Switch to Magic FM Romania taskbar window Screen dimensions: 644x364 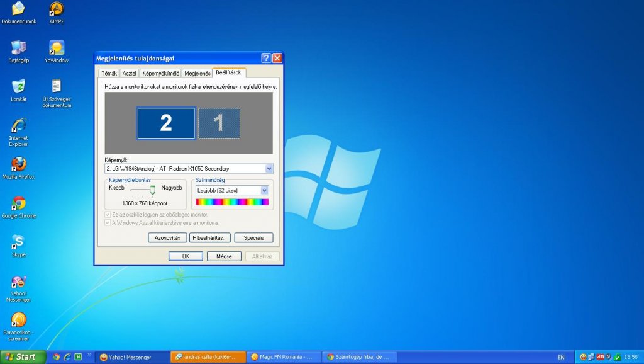(x=284, y=357)
